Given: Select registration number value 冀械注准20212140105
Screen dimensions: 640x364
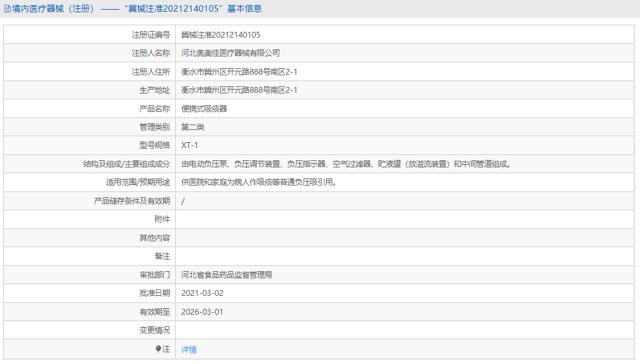Looking at the screenshot, I should point(221,34).
